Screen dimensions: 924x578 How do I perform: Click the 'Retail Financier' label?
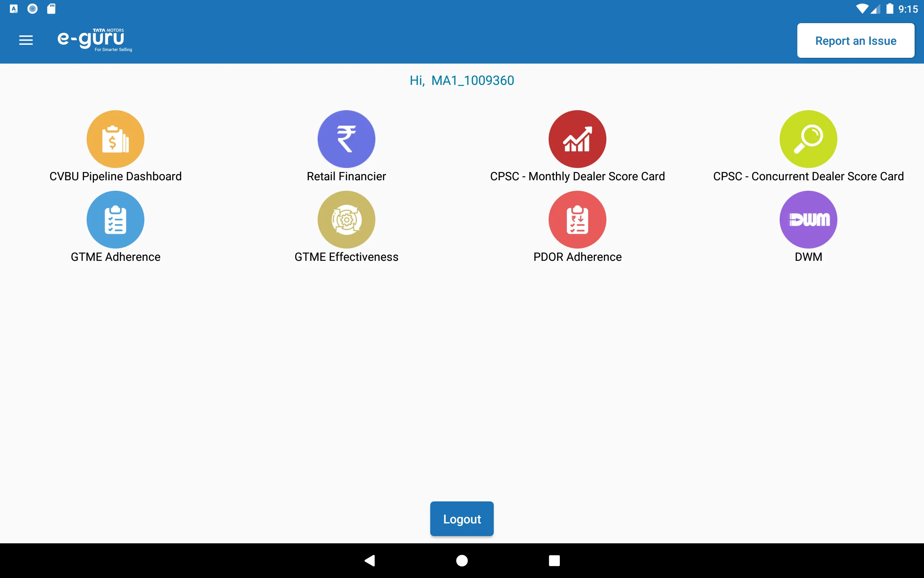(x=346, y=176)
